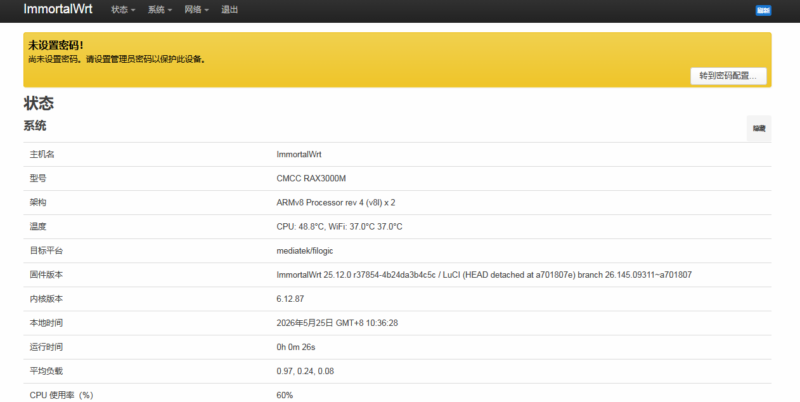Click the 目标平台 row label

pos(46,250)
